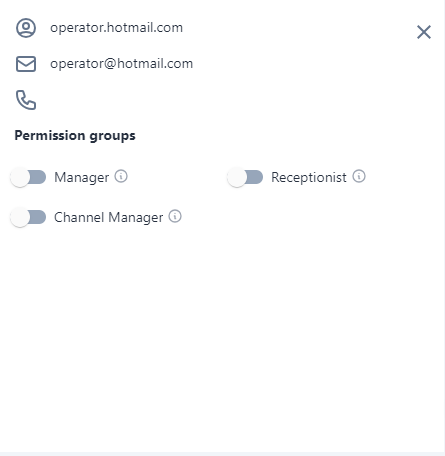This screenshot has width=445, height=456.
Task: Click the light gray strip at panel bottom
Action: (222, 454)
